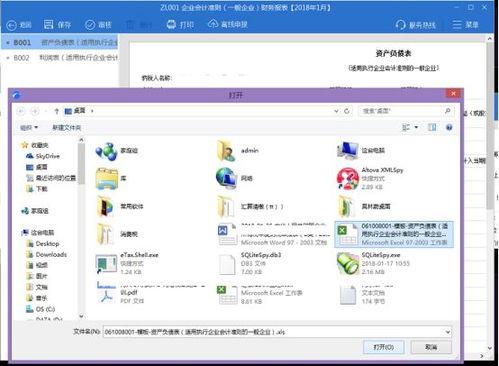
Task: Select the 这台电脑 computer icon in file list
Action: coord(361,150)
